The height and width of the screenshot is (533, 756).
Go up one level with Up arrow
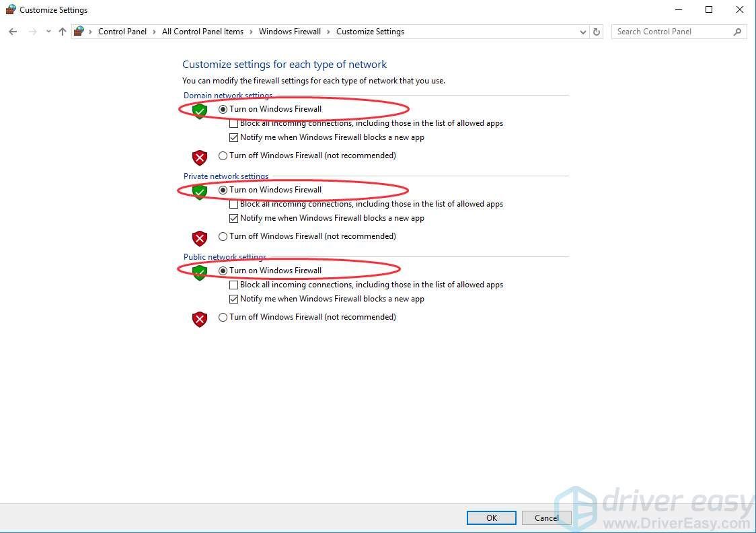(x=62, y=32)
